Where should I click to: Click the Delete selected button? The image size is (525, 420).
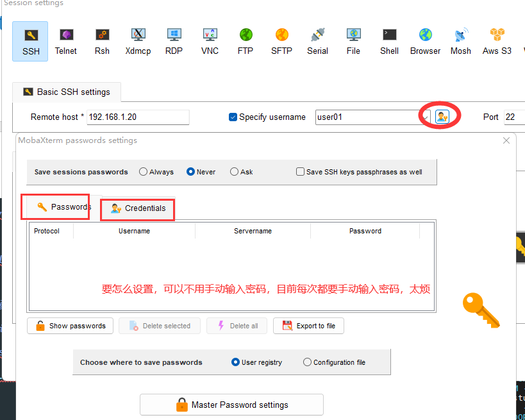160,326
